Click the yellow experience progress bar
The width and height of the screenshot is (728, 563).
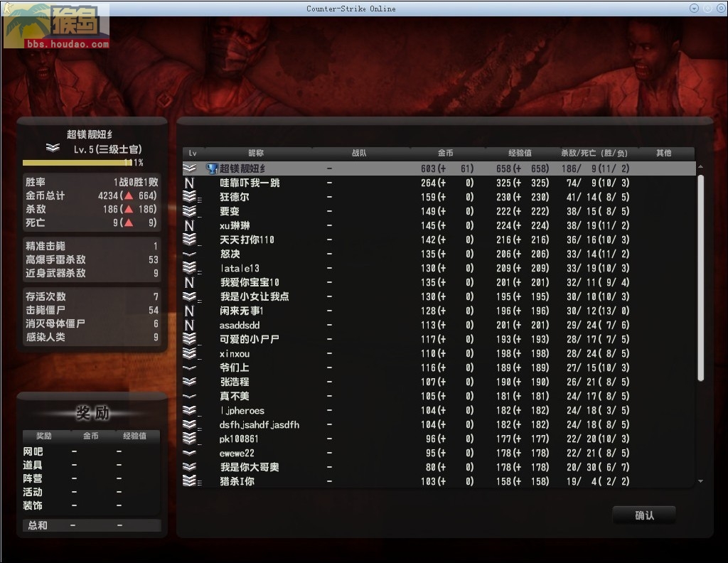(78, 163)
